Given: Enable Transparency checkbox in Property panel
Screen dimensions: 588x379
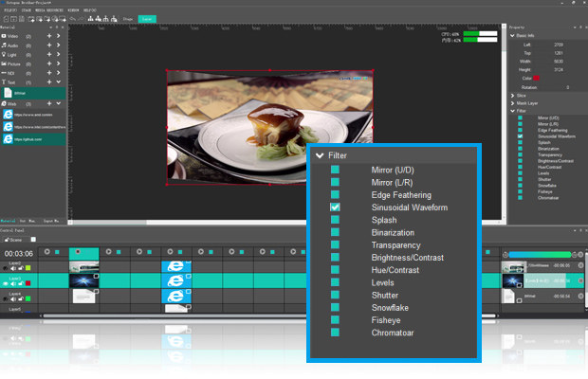Looking at the screenshot, I should [x=520, y=154].
